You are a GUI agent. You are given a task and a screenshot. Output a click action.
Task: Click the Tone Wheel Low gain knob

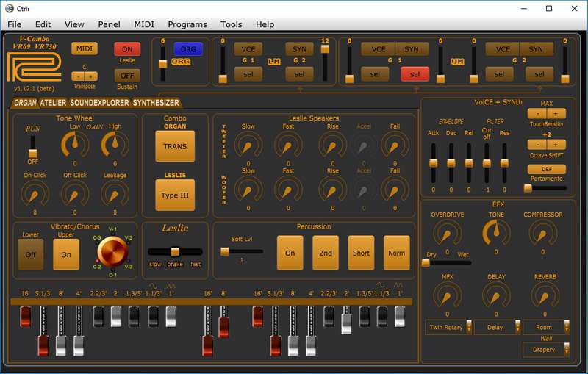click(75, 143)
